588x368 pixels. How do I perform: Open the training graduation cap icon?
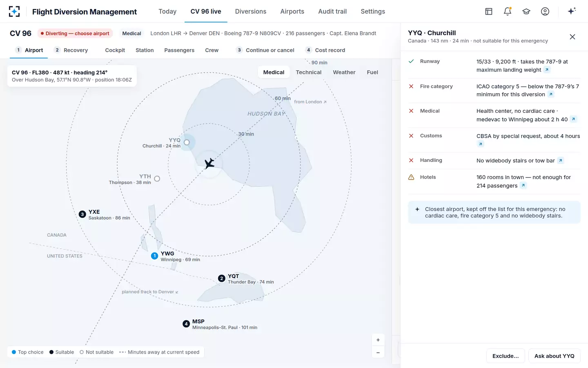(x=526, y=11)
